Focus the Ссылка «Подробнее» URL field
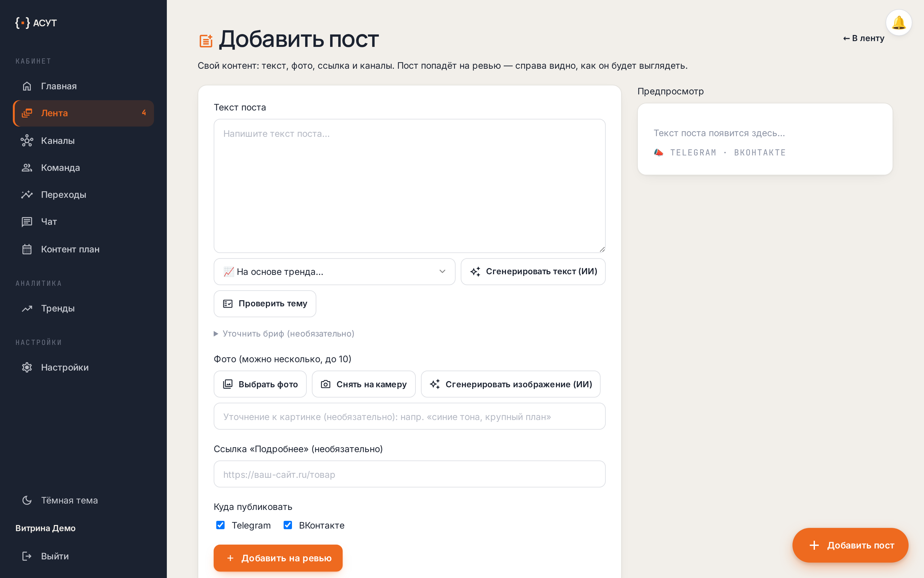This screenshot has width=924, height=578. [x=409, y=474]
